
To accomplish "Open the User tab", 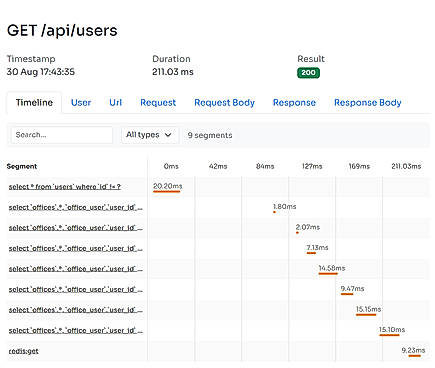I will [x=81, y=103].
